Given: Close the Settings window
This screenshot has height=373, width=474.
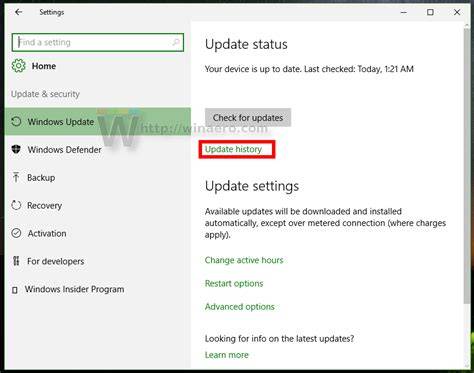Looking at the screenshot, I should point(457,12).
